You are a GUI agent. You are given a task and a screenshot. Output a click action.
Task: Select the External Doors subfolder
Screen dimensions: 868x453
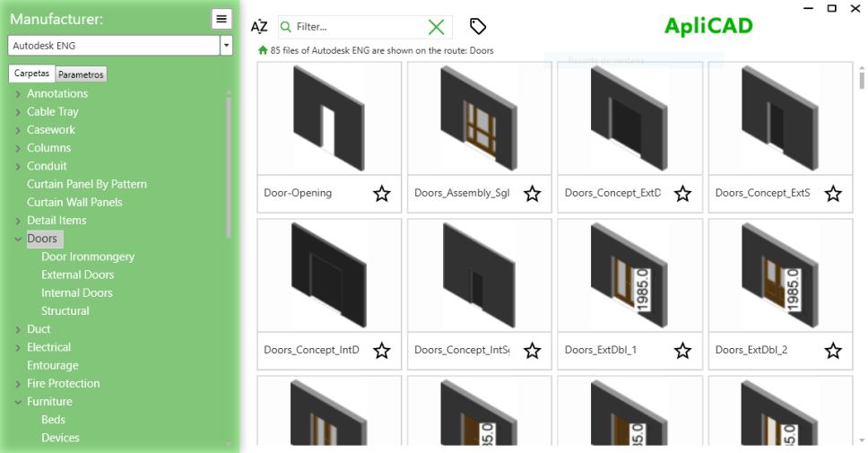pos(78,274)
